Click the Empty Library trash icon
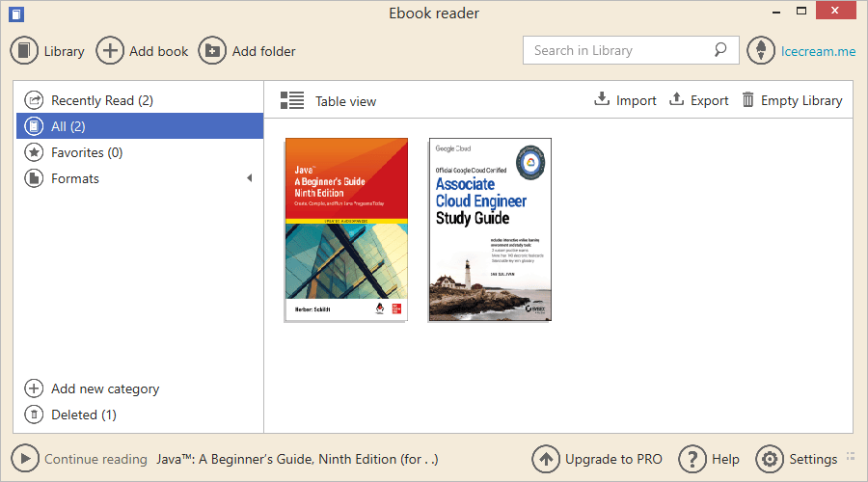This screenshot has height=482, width=868. click(747, 99)
